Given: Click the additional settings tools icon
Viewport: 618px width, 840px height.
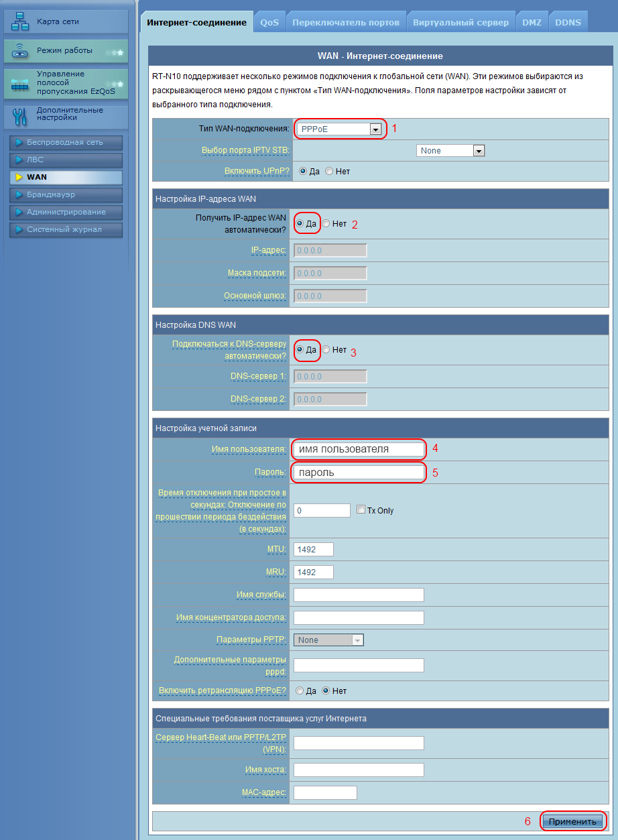Looking at the screenshot, I should 21,115.
